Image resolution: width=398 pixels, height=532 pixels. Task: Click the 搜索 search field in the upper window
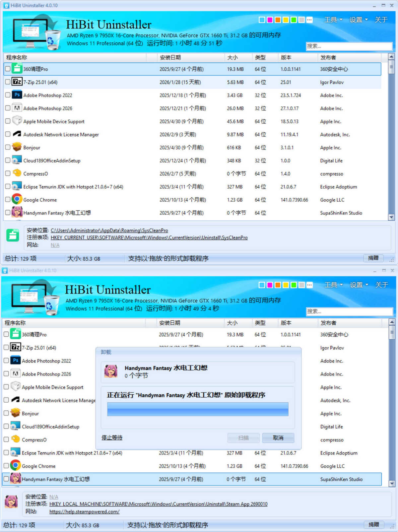point(349,46)
